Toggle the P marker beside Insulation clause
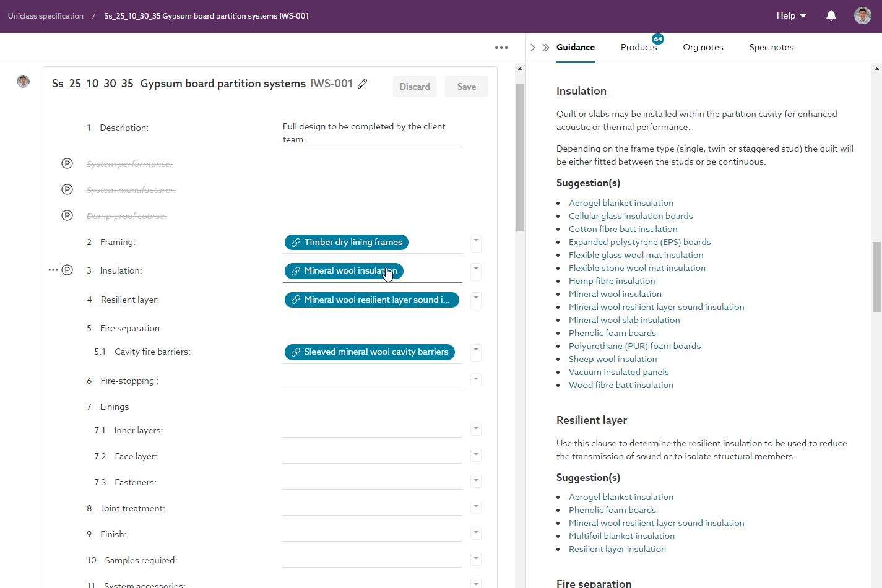882x588 pixels. (67, 270)
